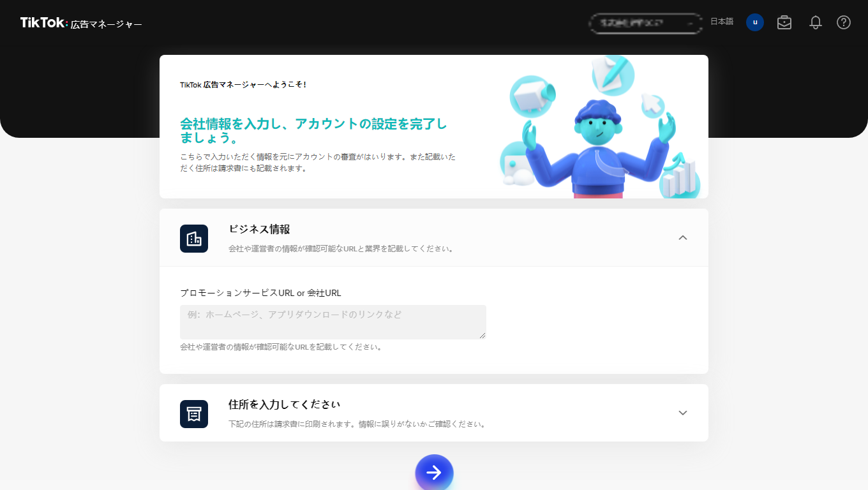This screenshot has height=490, width=868.
Task: Click the TikTok 広告マネージャー logo
Action: [x=81, y=23]
